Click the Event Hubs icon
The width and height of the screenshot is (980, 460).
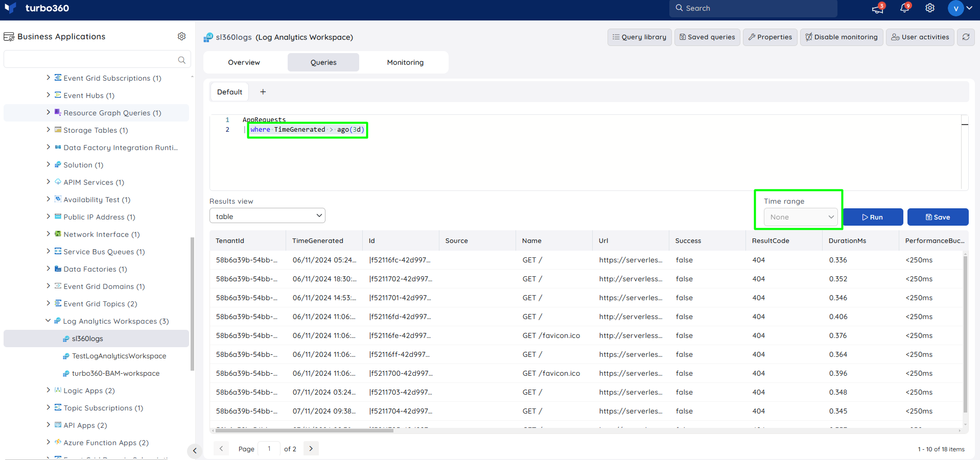58,95
